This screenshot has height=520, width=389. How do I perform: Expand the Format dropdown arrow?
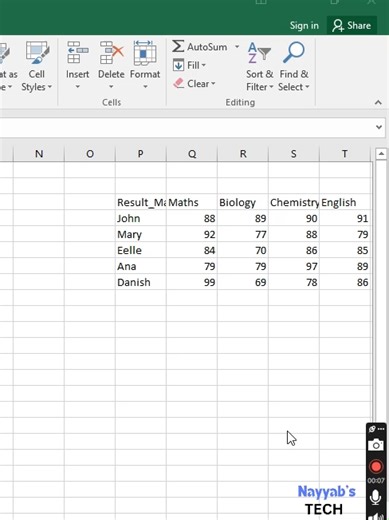[145, 87]
